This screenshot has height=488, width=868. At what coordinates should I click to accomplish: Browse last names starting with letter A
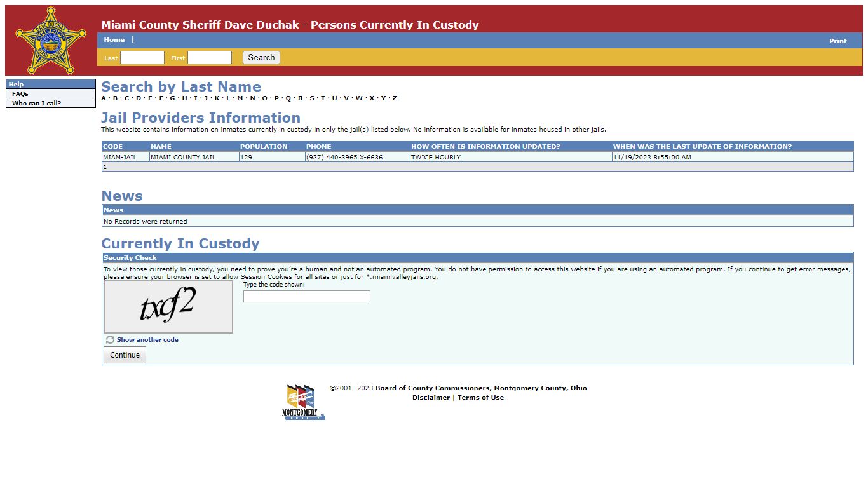(104, 98)
